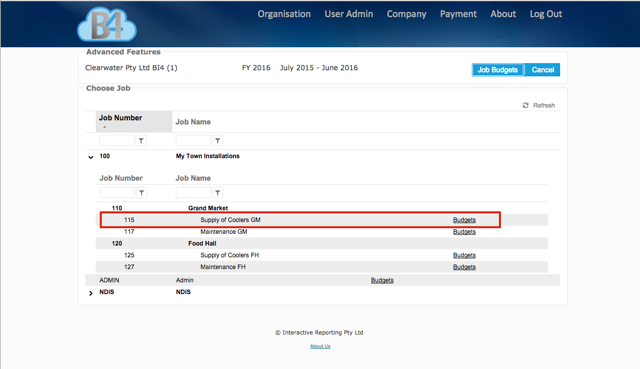Select job number 127
This screenshot has width=640, height=369.
129,267
